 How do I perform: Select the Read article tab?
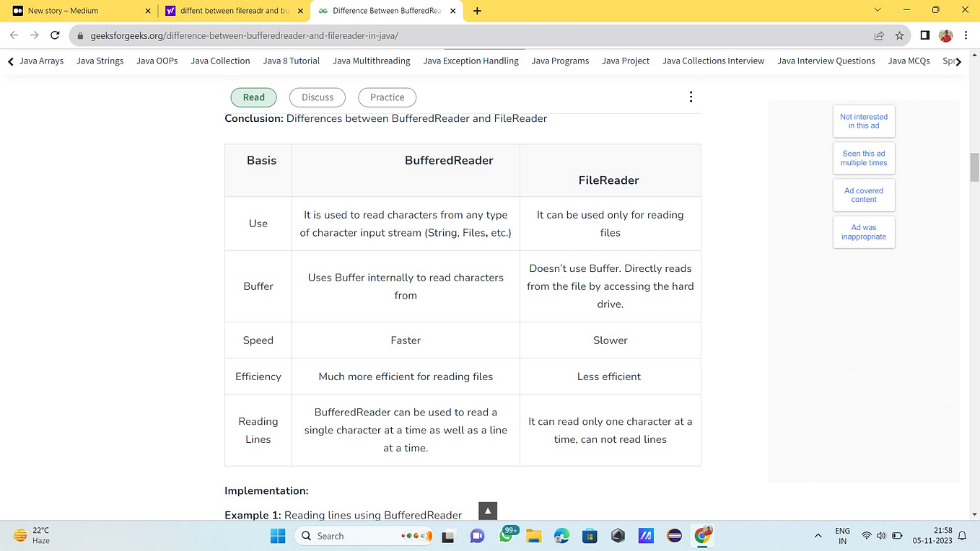click(253, 97)
